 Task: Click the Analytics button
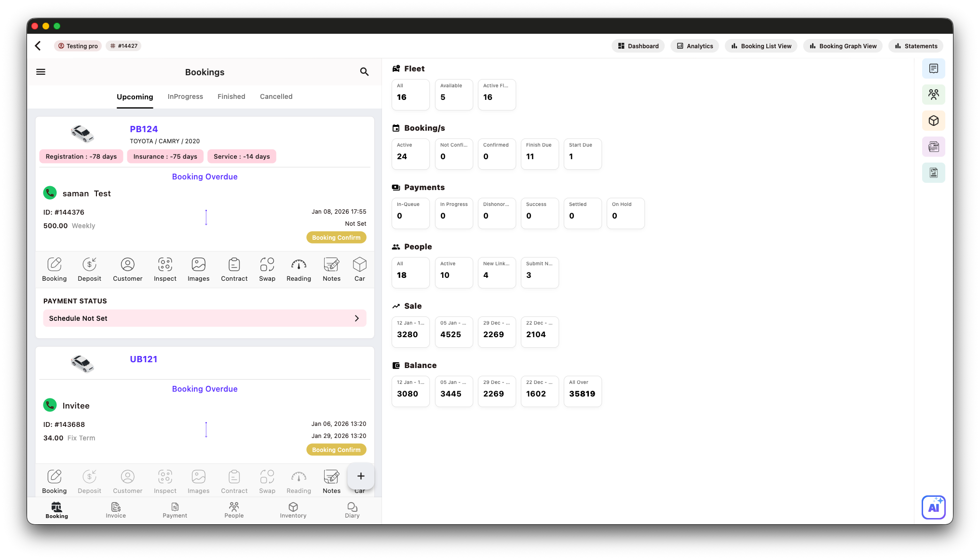coord(694,46)
